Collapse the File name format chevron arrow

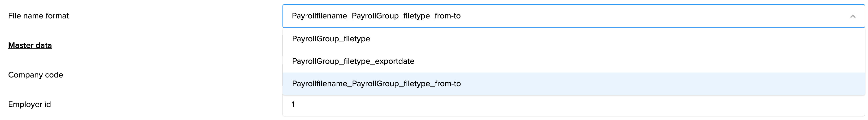point(852,16)
